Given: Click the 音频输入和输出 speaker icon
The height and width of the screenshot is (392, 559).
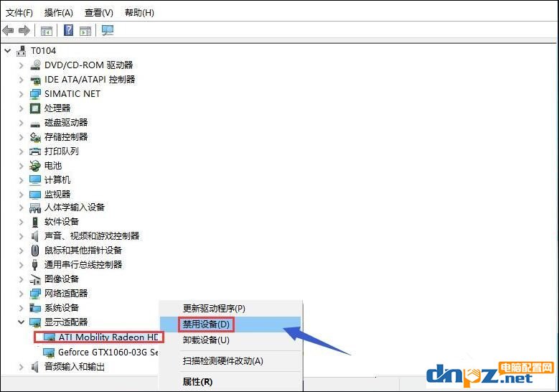Looking at the screenshot, I should coord(35,367).
